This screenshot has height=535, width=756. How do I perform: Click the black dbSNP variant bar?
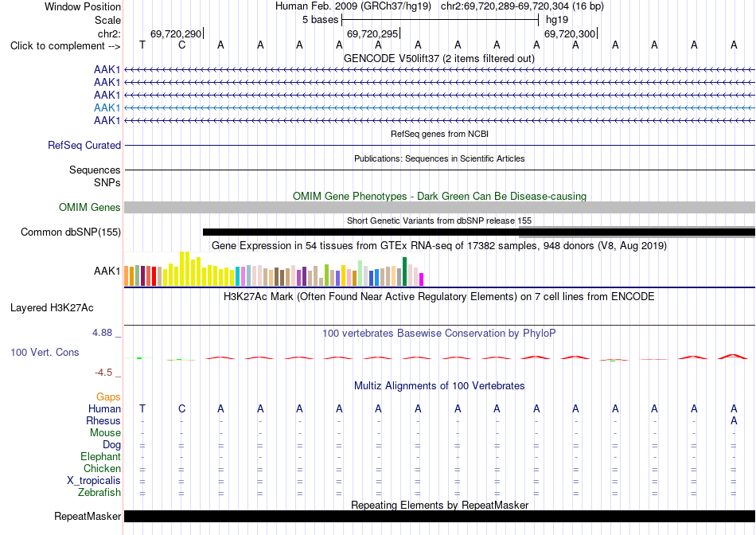tap(479, 232)
